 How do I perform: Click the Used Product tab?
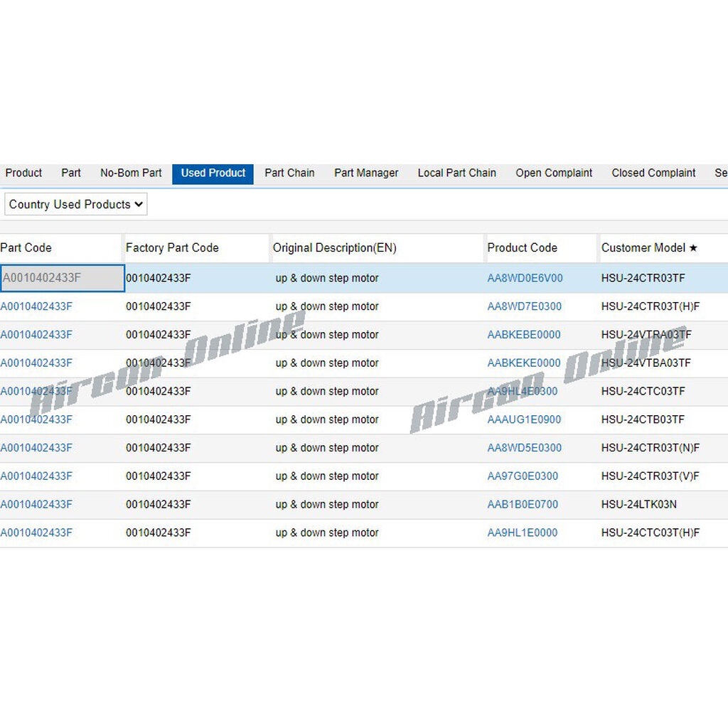[213, 173]
